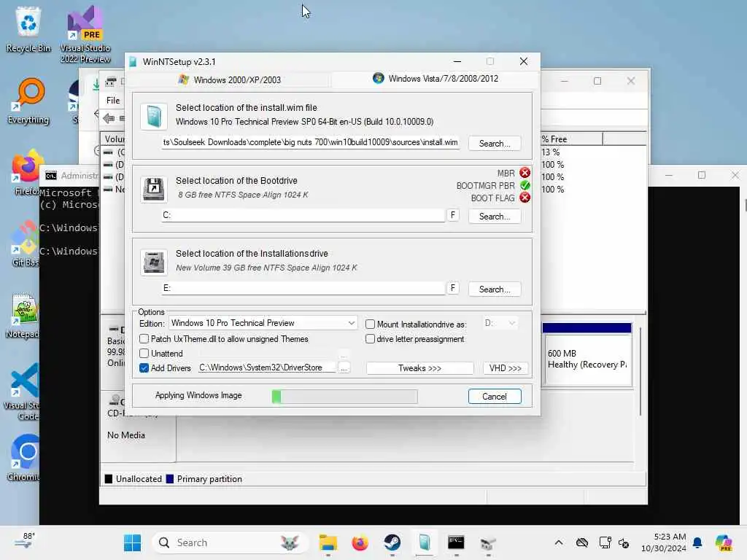The image size is (747, 560).
Task: Open the weather widget showing 88°
Action: [24, 542]
